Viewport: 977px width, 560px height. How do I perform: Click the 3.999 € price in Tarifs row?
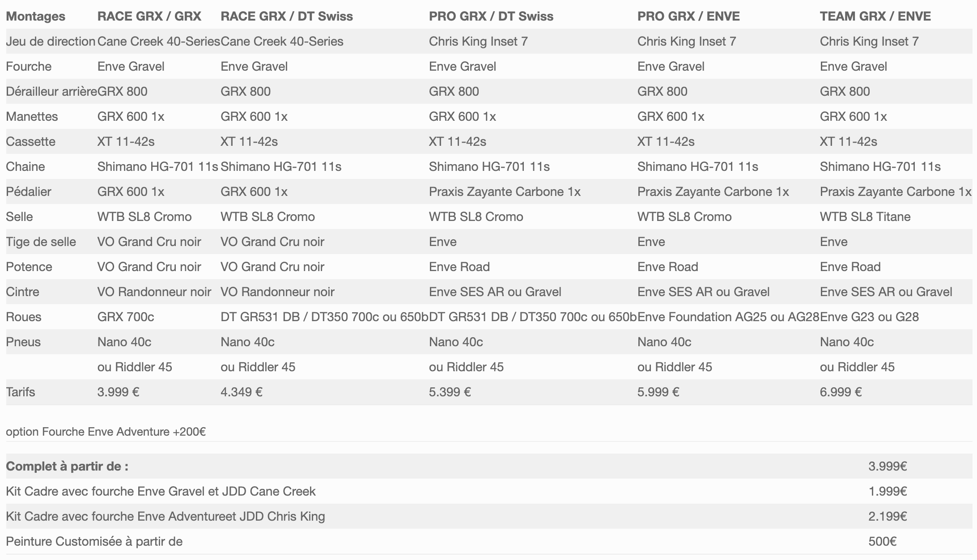tap(118, 392)
